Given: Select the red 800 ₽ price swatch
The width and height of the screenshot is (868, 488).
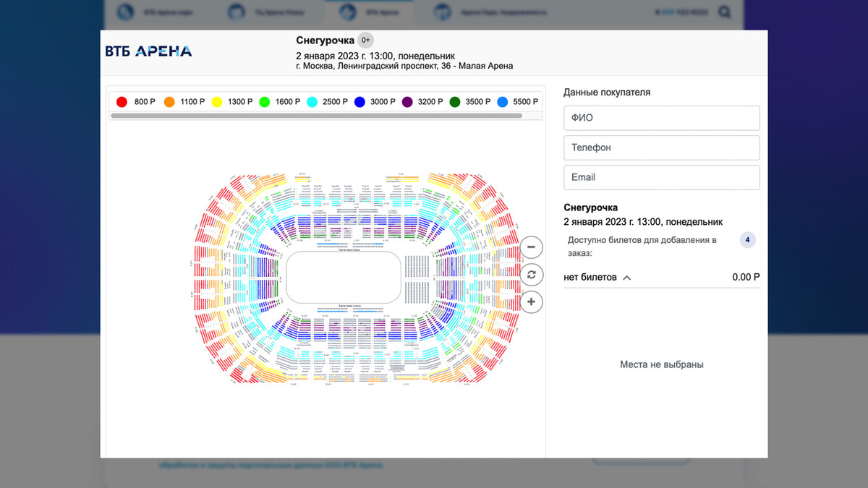Looking at the screenshot, I should (x=122, y=102).
